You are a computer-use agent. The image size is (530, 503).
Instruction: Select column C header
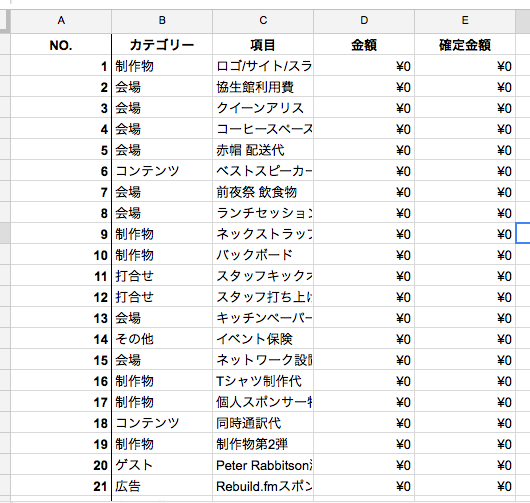tap(263, 21)
